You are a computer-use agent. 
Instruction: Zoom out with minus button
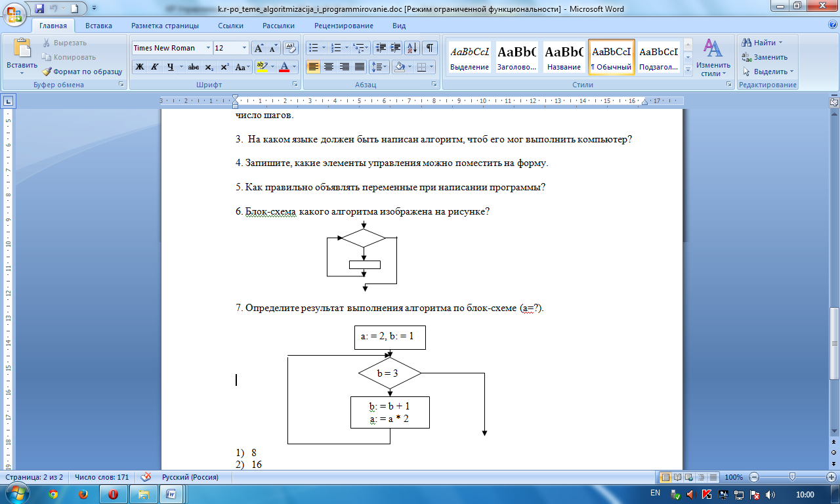tap(755, 477)
